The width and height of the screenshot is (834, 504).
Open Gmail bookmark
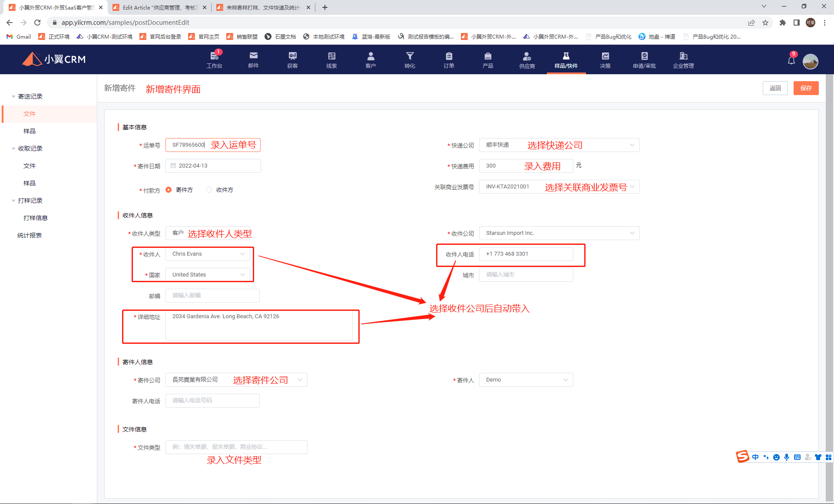click(19, 36)
